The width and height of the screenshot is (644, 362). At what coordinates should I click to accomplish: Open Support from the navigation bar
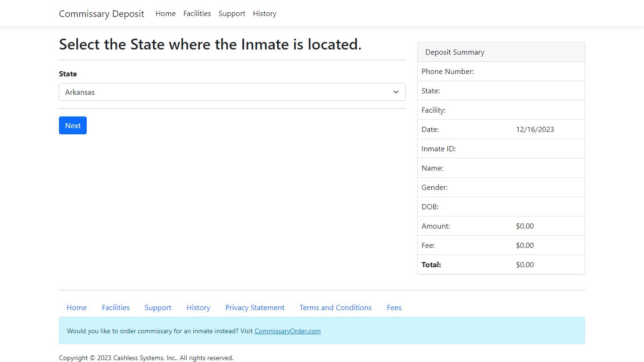click(231, 13)
